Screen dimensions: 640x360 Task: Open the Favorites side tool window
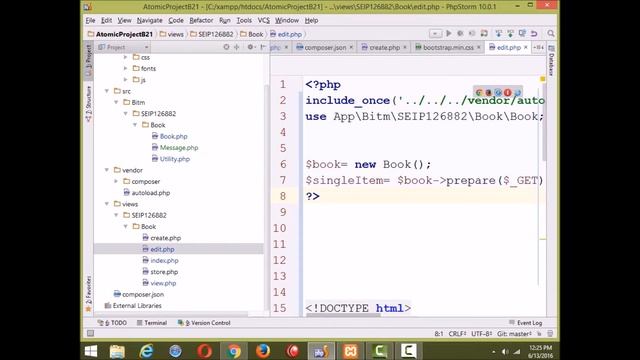89,293
